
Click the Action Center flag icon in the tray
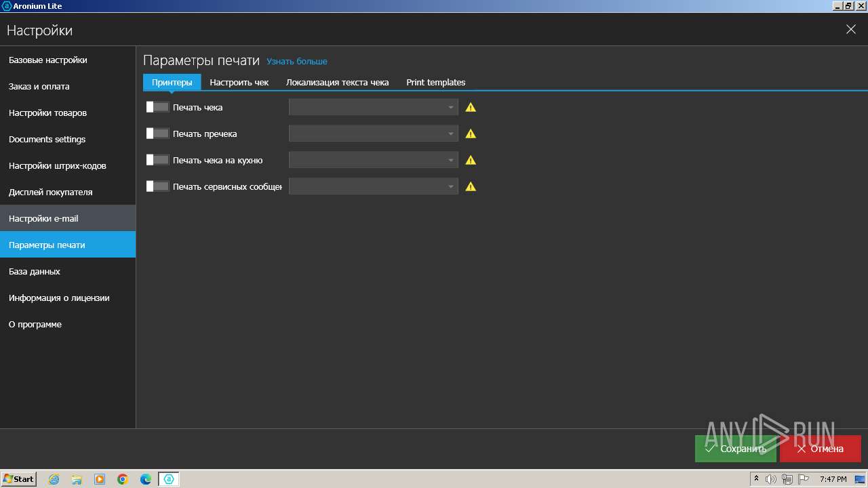click(x=802, y=479)
